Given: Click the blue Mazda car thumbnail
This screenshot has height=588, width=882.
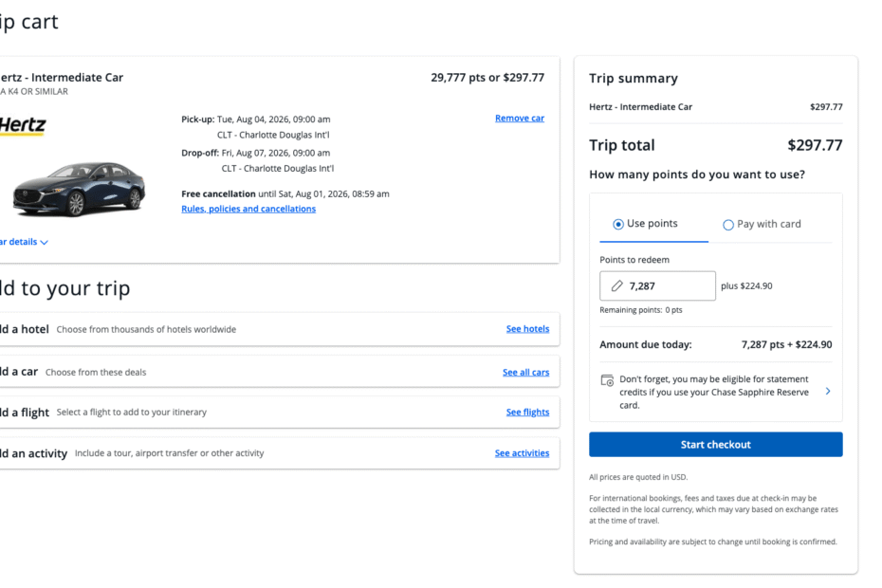Looking at the screenshot, I should (x=79, y=189).
